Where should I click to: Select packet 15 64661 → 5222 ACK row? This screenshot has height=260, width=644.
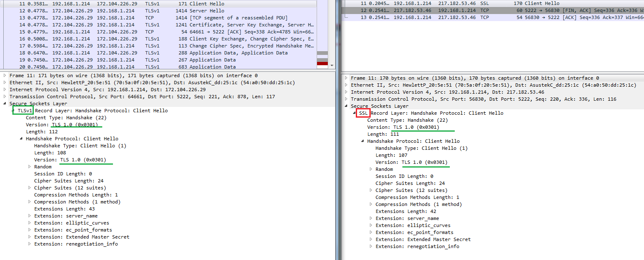point(158,32)
